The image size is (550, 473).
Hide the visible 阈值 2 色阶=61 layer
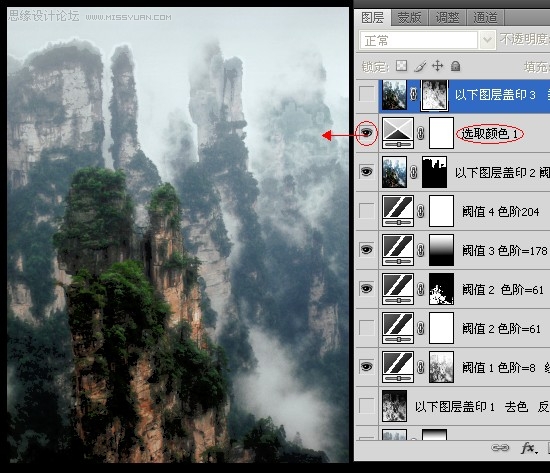[367, 289]
